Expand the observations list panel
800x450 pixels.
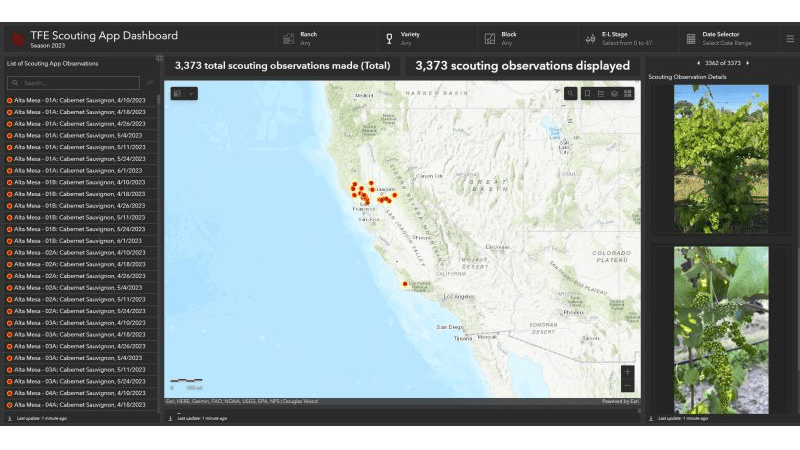[160, 58]
